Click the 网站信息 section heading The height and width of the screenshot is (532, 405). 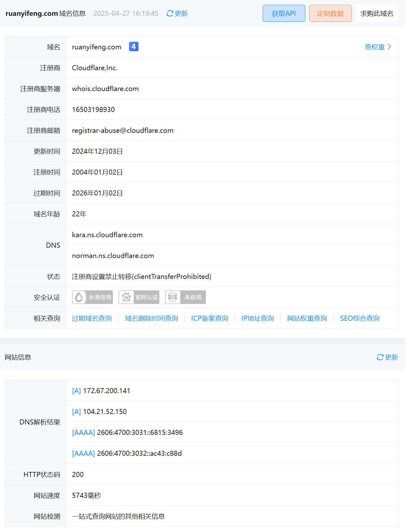18,357
